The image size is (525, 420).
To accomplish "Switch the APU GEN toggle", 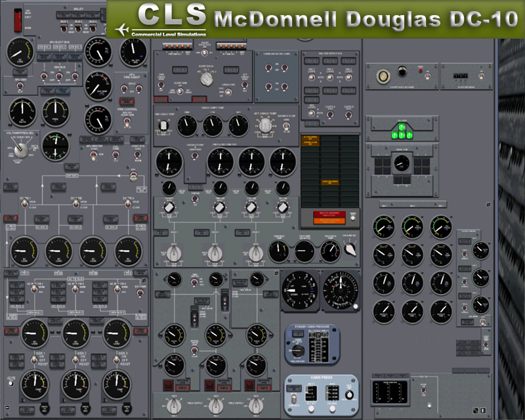I will (21, 86).
